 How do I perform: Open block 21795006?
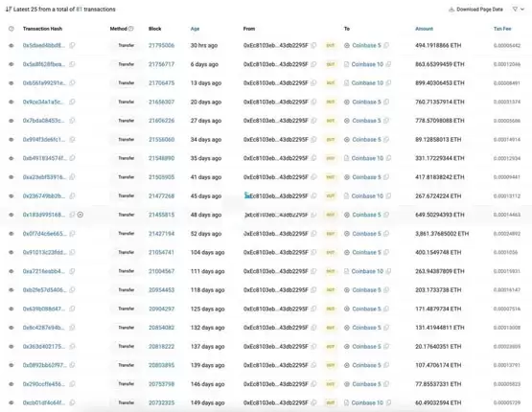pyautogui.click(x=161, y=45)
